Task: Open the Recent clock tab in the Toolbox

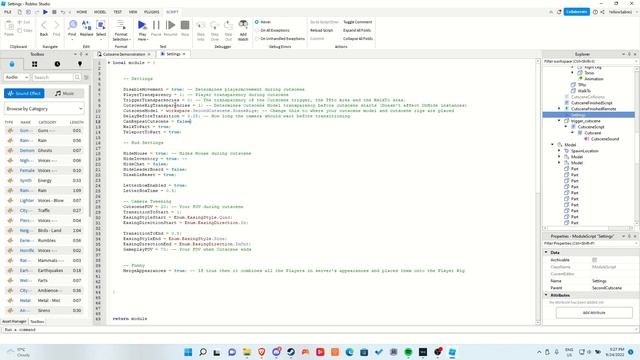Action: (x=57, y=64)
